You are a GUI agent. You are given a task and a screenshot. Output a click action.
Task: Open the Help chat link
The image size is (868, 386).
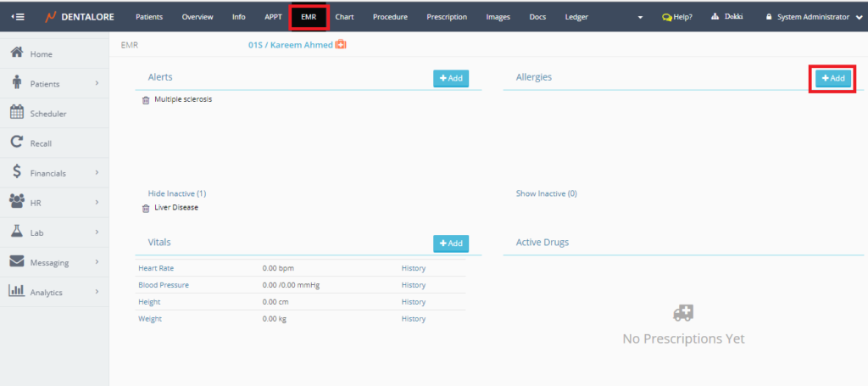pyautogui.click(x=676, y=16)
